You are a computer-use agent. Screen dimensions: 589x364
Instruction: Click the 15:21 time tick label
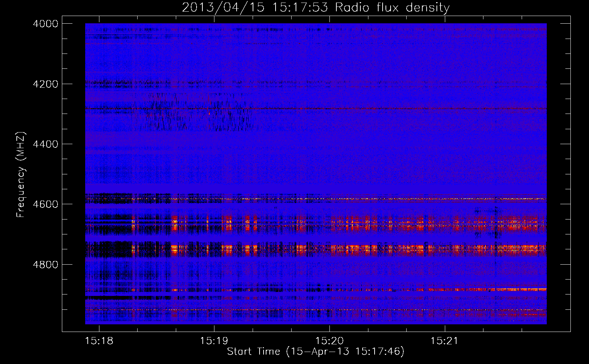point(444,341)
